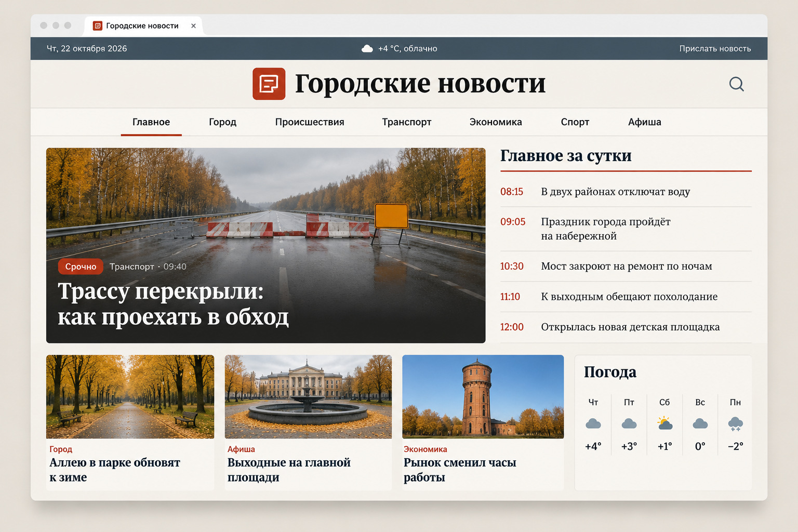This screenshot has height=532, width=798.
Task: Open article Аллею в парке обновят к зиме
Action: point(115,470)
